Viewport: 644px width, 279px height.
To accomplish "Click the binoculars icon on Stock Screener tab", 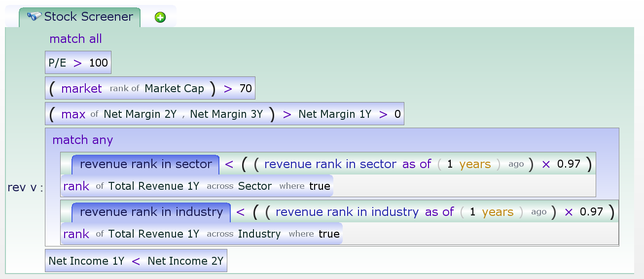I will 34,16.
